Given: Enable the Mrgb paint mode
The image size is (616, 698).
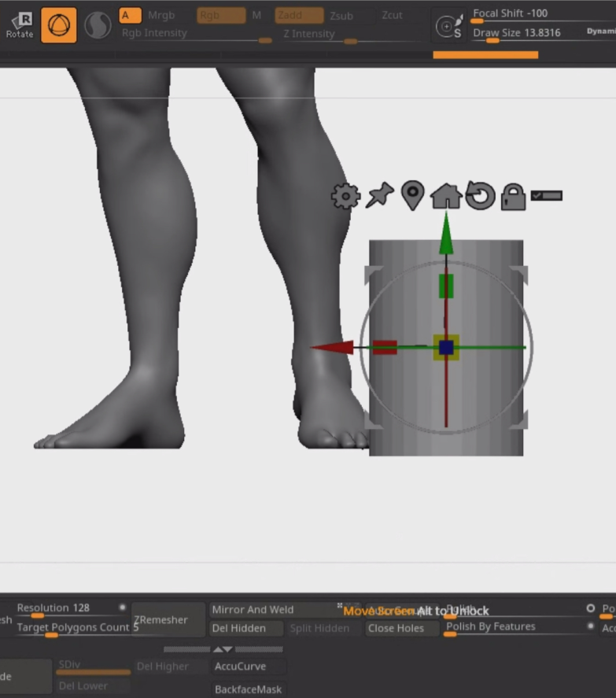Looking at the screenshot, I should coord(161,15).
